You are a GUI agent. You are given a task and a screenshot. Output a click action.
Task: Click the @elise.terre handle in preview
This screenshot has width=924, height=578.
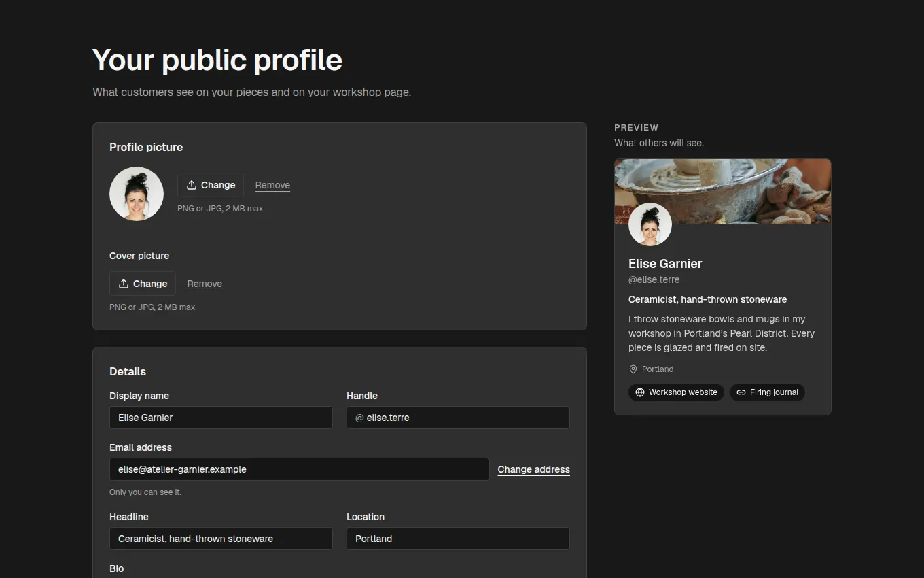coord(654,279)
